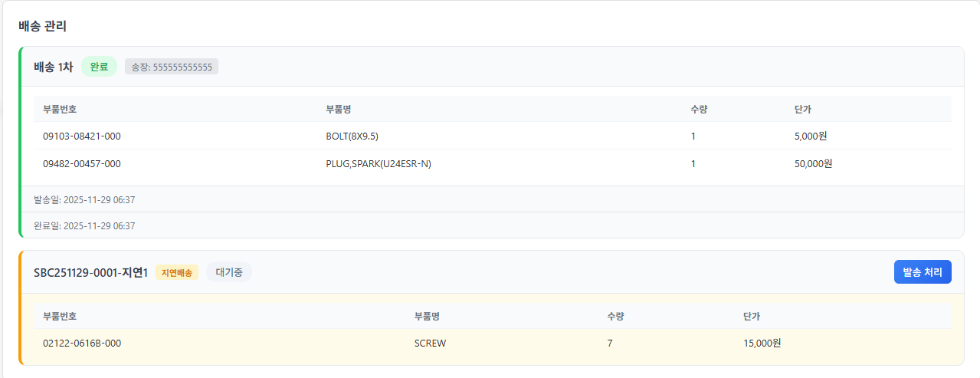This screenshot has height=378, width=980.
Task: Click part number 09482-00457-000
Action: coord(82,163)
